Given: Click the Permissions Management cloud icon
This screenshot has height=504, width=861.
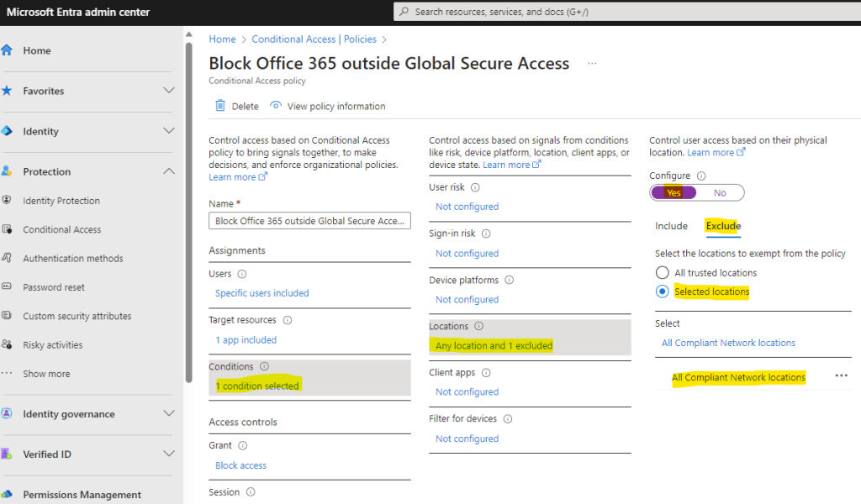Looking at the screenshot, I should pos(7,494).
